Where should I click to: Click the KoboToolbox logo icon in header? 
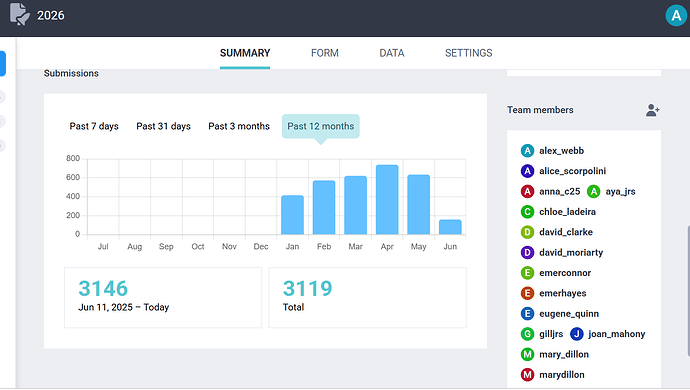(x=20, y=14)
